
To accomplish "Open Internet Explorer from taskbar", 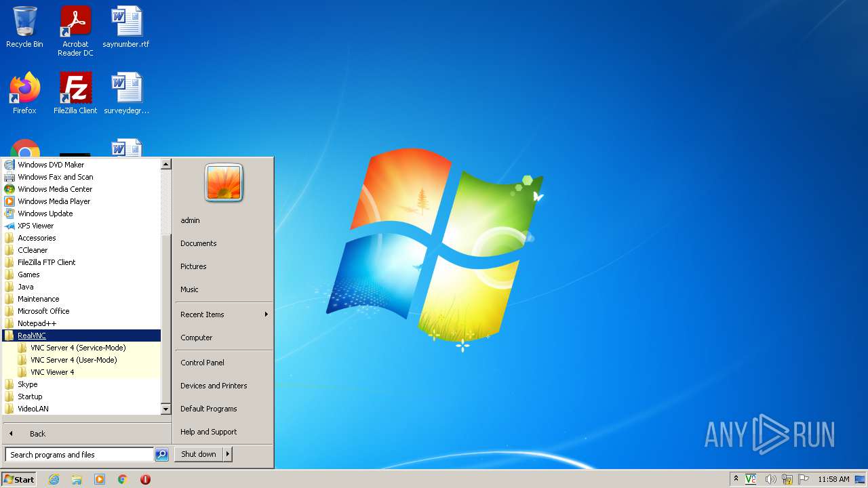I will pos(54,479).
